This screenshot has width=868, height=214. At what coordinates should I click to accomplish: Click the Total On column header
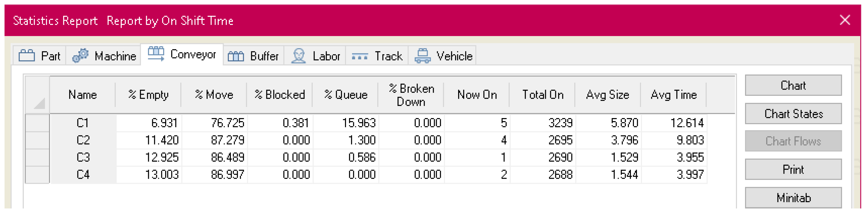point(543,95)
